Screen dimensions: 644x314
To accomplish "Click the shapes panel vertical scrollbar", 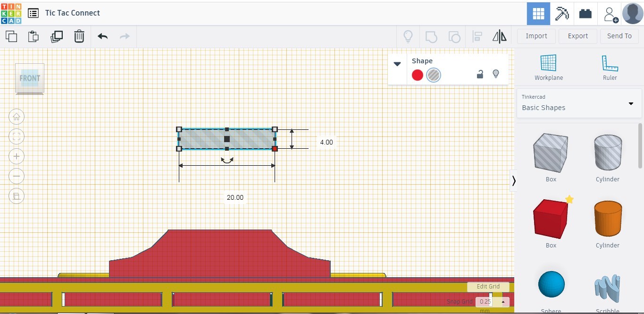I will point(640,145).
